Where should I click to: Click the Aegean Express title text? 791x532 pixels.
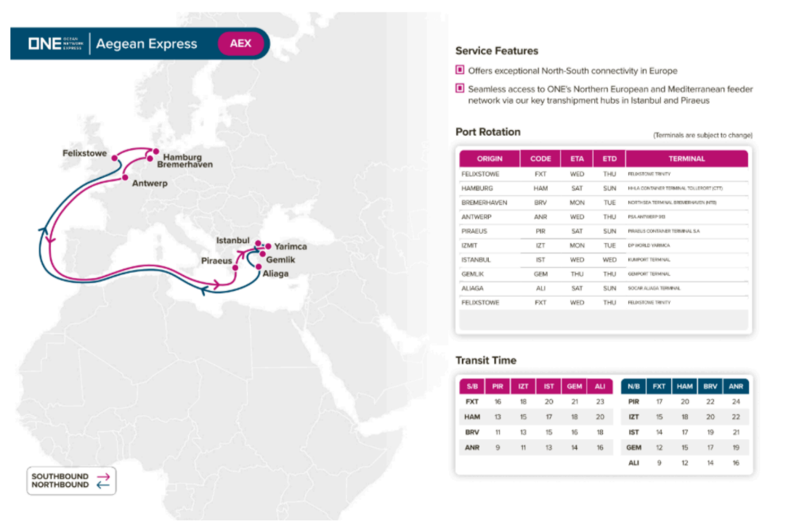(147, 44)
